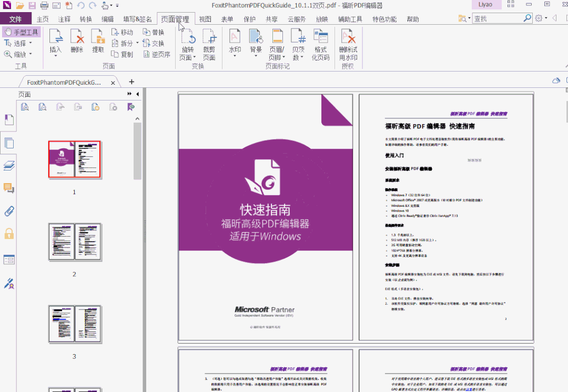Image resolution: width=568 pixels, height=392 pixels.
Task: Open the 缩放 zoom tool dropdown
Action: (x=31, y=54)
